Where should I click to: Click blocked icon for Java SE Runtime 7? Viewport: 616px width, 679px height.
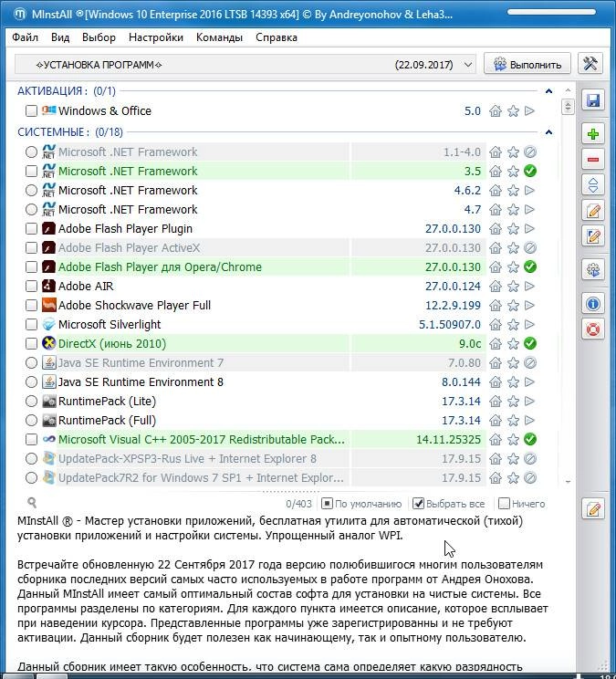point(530,363)
